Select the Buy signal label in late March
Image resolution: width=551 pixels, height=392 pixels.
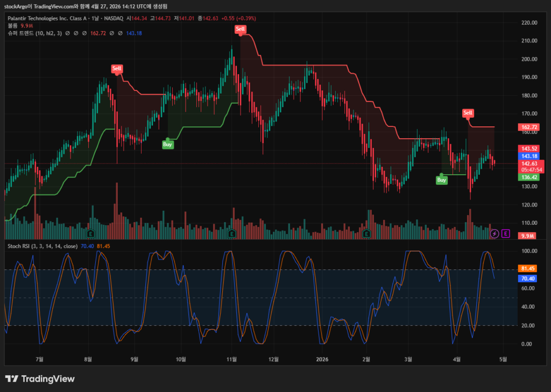tap(442, 180)
